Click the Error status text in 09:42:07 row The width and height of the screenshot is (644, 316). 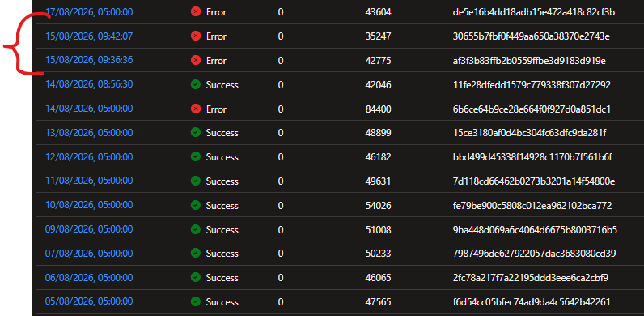tap(216, 36)
